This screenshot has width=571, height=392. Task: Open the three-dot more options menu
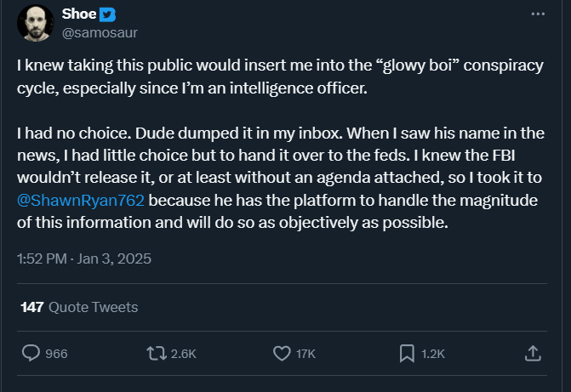point(538,14)
